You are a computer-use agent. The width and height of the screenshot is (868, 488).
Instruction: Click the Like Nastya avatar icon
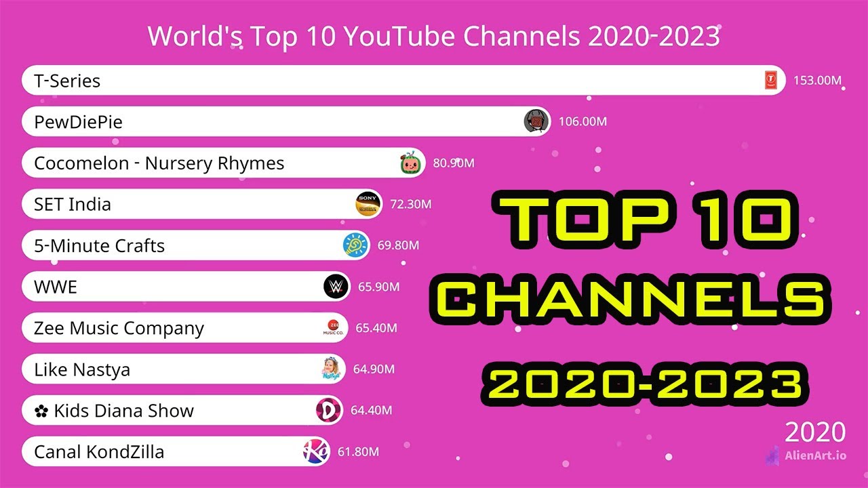pos(332,369)
